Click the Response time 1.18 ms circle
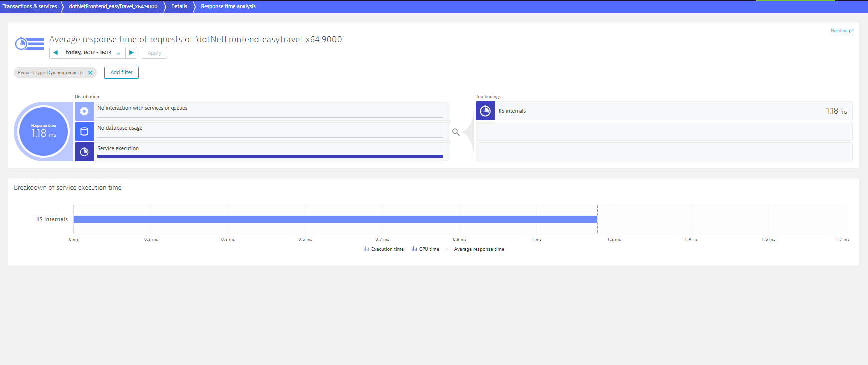The height and width of the screenshot is (365, 868). [44, 132]
